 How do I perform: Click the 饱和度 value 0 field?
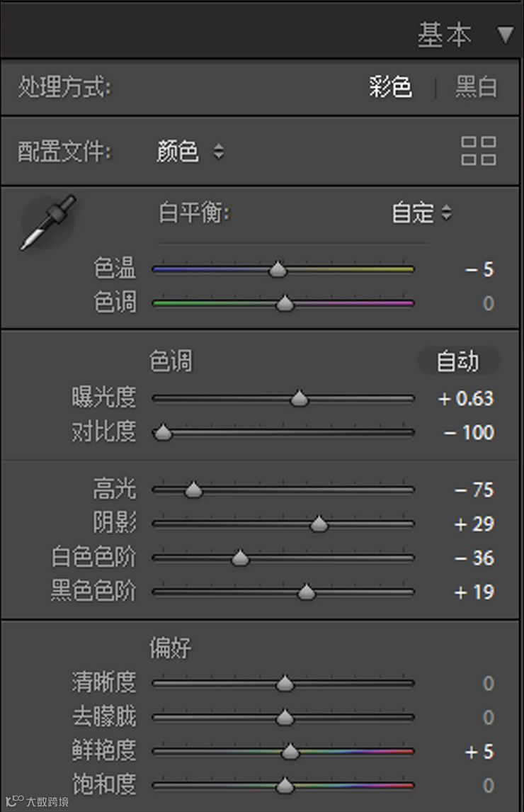tap(488, 785)
